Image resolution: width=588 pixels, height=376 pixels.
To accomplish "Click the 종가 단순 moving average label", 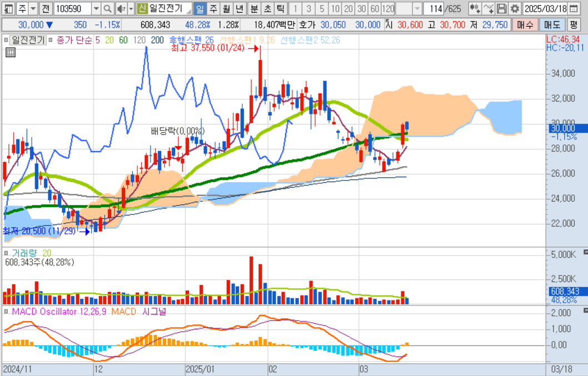I will [x=74, y=40].
